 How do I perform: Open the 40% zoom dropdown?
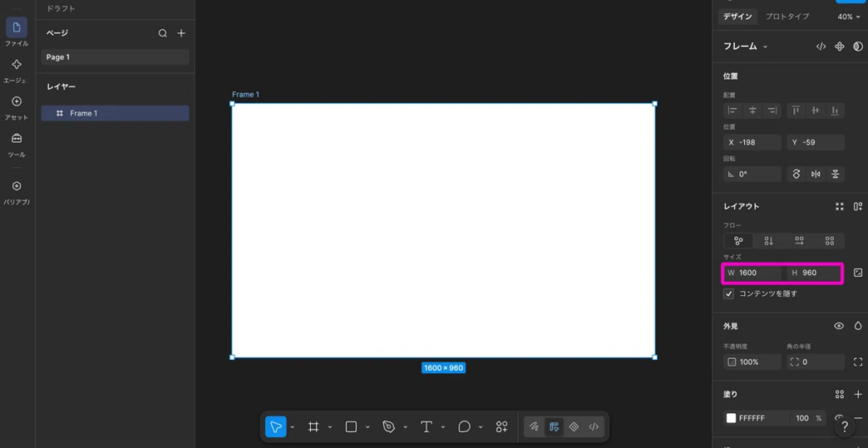[x=849, y=17]
